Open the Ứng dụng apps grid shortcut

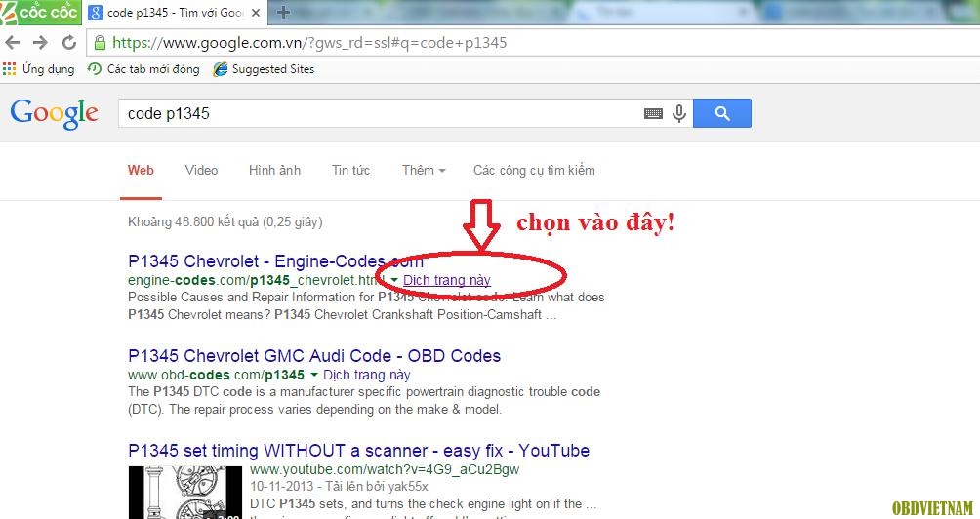39,68
